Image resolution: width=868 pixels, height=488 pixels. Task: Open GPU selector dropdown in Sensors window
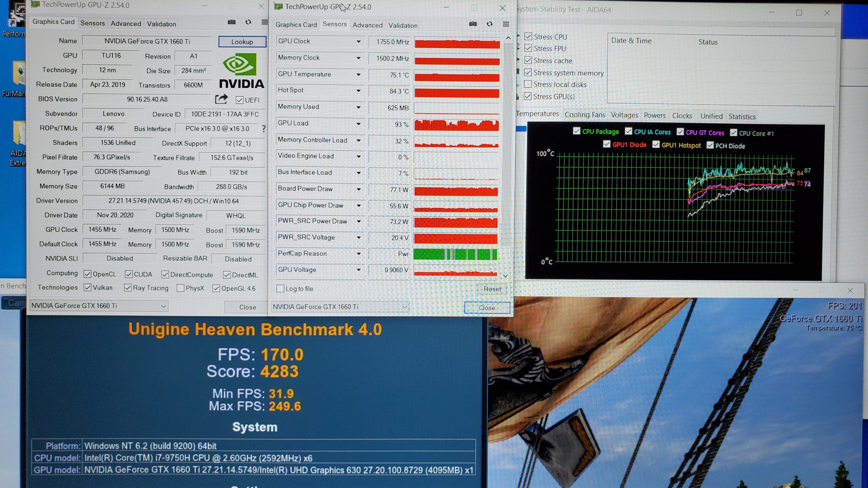(x=404, y=307)
